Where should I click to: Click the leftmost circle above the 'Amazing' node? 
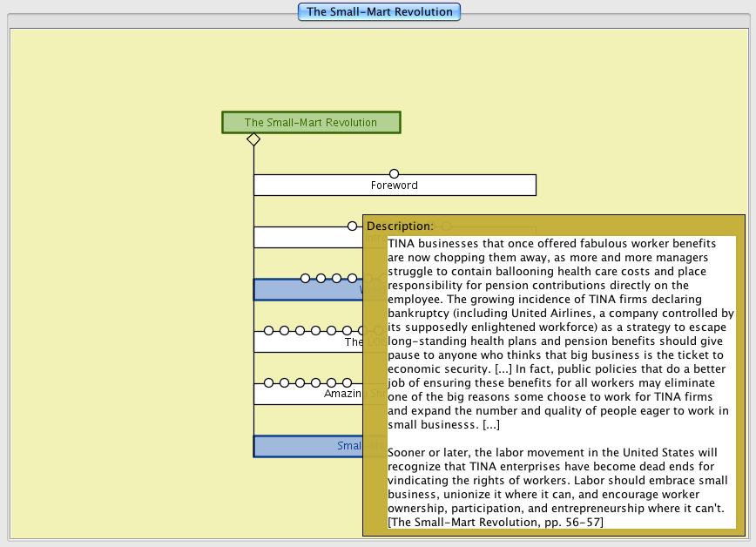268,383
